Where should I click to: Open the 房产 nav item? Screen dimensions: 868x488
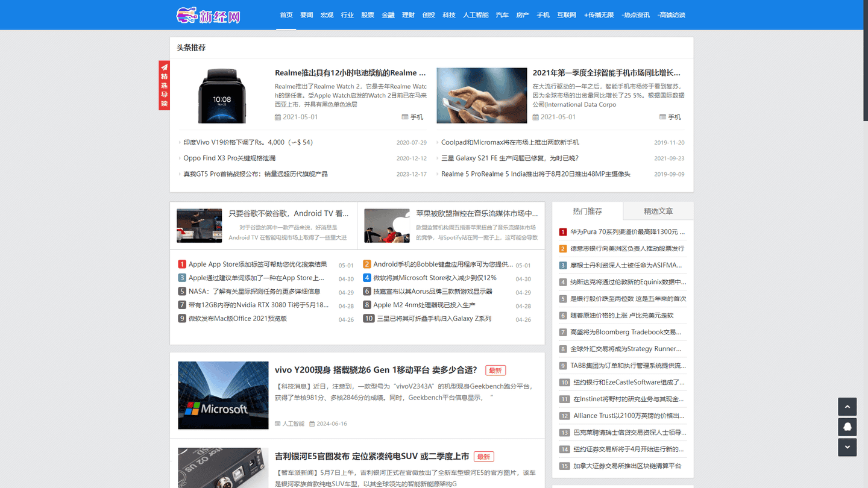pos(523,15)
